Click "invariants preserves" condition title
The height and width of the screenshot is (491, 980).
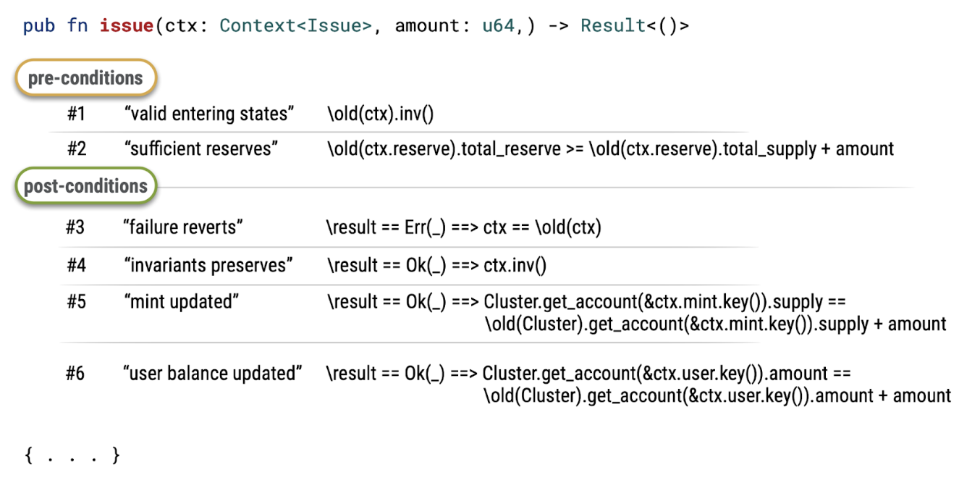[x=208, y=266]
